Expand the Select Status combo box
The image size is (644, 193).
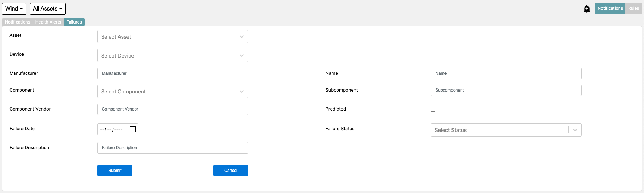pyautogui.click(x=506, y=130)
